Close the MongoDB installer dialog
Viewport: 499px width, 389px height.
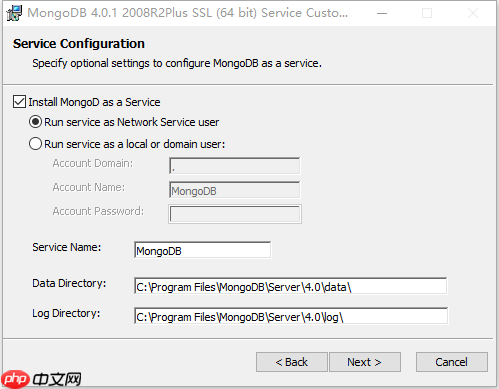[473, 13]
